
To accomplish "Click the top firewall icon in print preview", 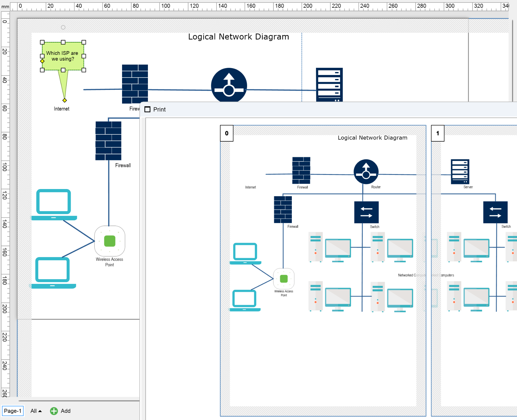I will click(301, 170).
